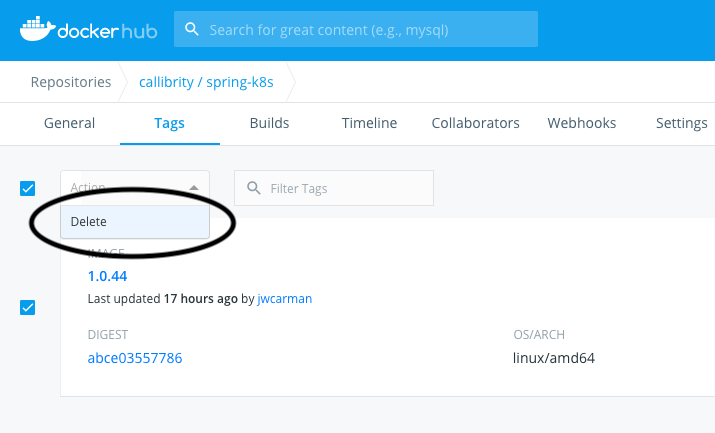Viewport: 715px width, 433px height.
Task: Uncheck the 1.0.44 tag checkbox
Action: pyautogui.click(x=27, y=308)
